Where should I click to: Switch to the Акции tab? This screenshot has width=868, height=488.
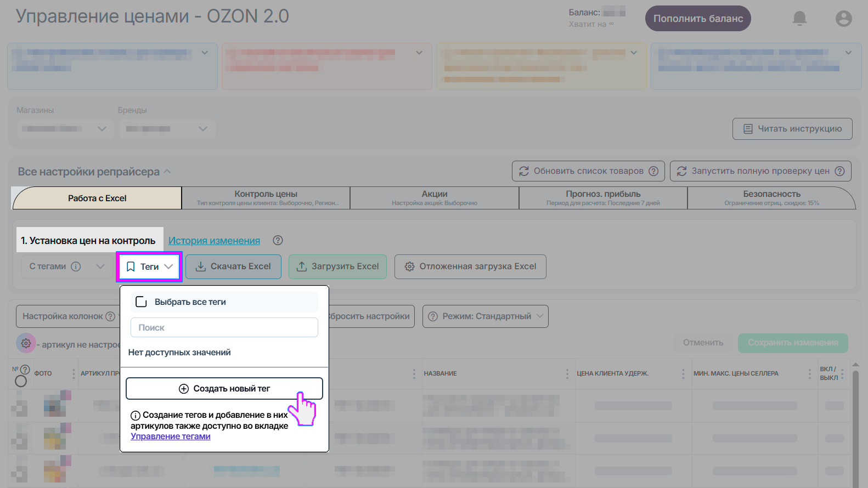435,198
